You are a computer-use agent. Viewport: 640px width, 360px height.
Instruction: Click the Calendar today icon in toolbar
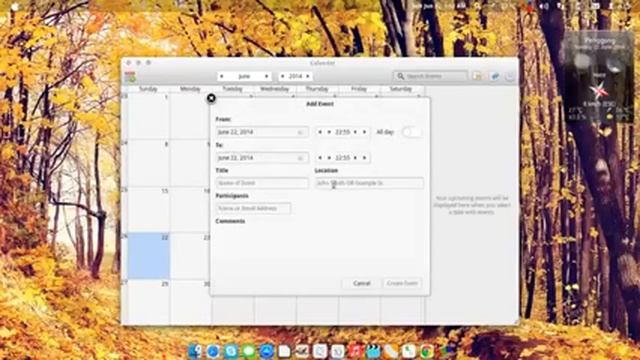coord(130,76)
